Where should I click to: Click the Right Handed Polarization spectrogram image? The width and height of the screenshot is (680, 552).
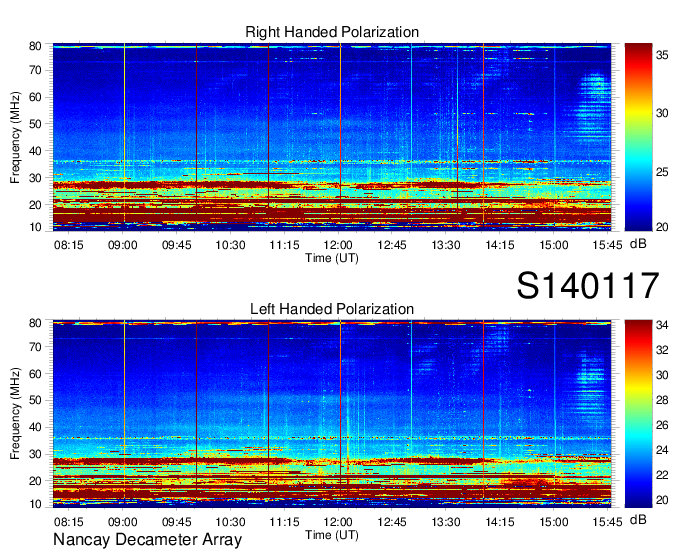[x=332, y=137]
